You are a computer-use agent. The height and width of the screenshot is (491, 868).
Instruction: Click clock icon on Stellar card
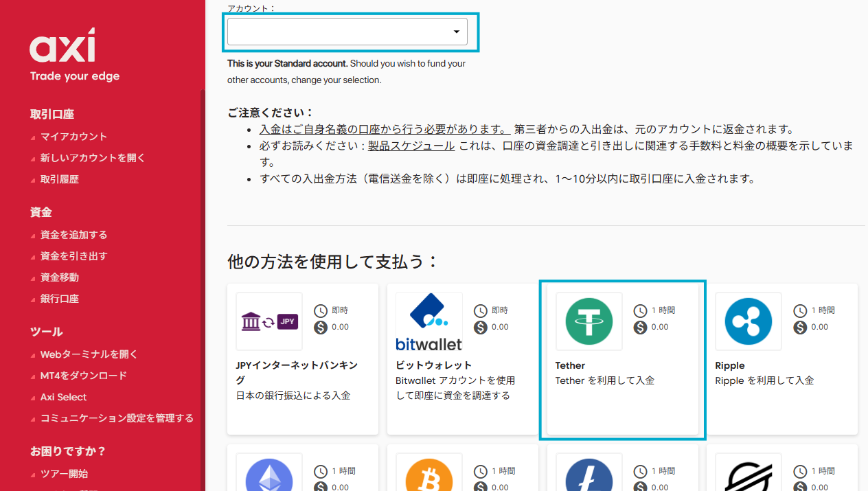pyautogui.click(x=800, y=472)
